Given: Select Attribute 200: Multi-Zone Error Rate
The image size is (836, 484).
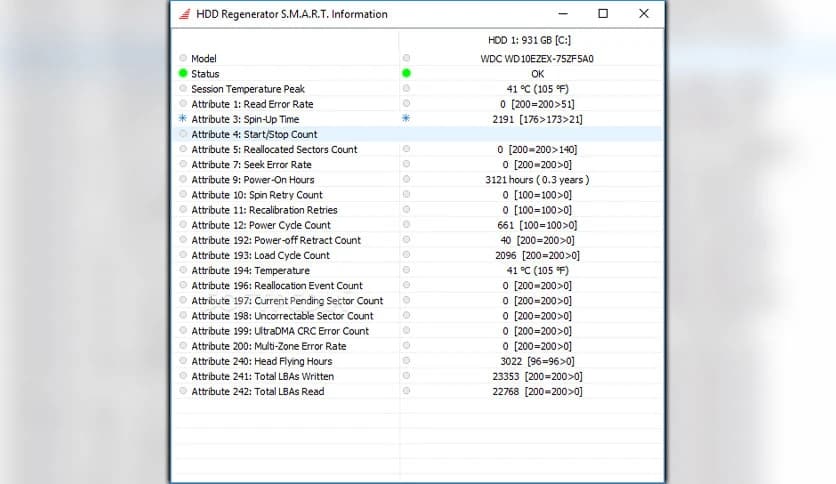Looking at the screenshot, I should pos(269,346).
